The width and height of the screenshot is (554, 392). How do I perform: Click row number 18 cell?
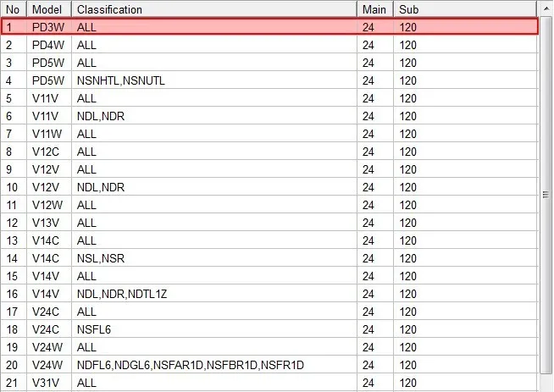pos(14,329)
